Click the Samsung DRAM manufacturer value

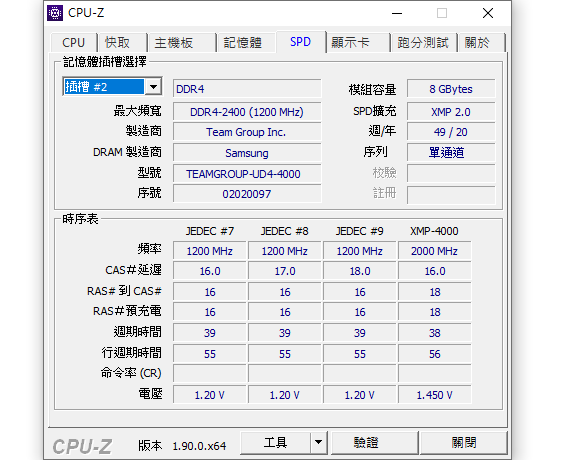(x=247, y=153)
